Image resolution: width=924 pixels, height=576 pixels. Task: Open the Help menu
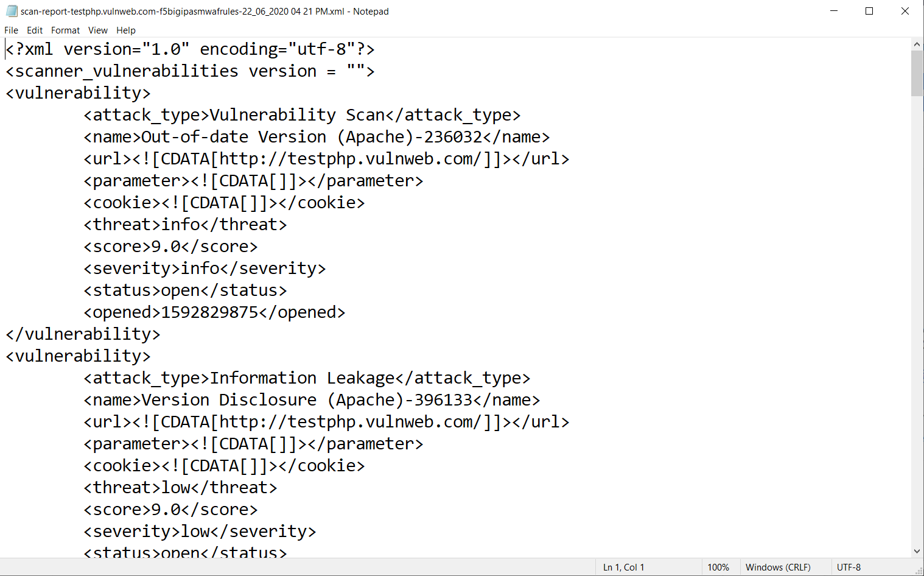point(126,30)
